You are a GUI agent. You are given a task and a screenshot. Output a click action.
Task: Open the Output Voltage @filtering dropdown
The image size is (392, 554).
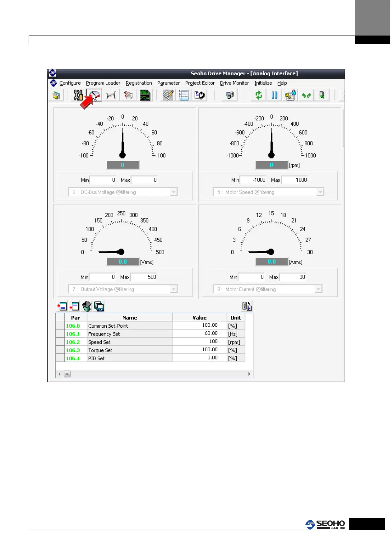(x=173, y=289)
